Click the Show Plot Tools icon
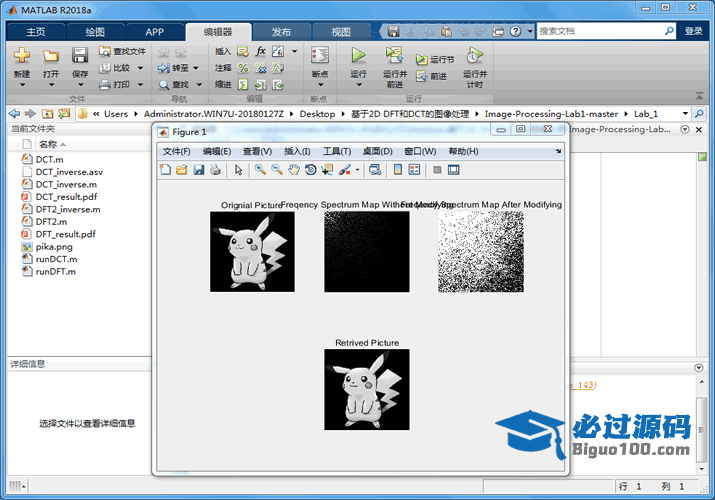 (x=454, y=170)
